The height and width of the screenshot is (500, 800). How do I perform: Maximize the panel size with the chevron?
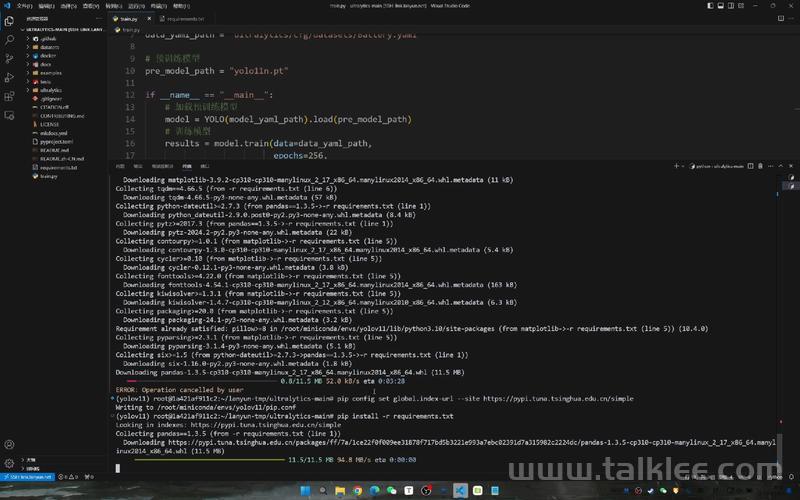click(781, 166)
